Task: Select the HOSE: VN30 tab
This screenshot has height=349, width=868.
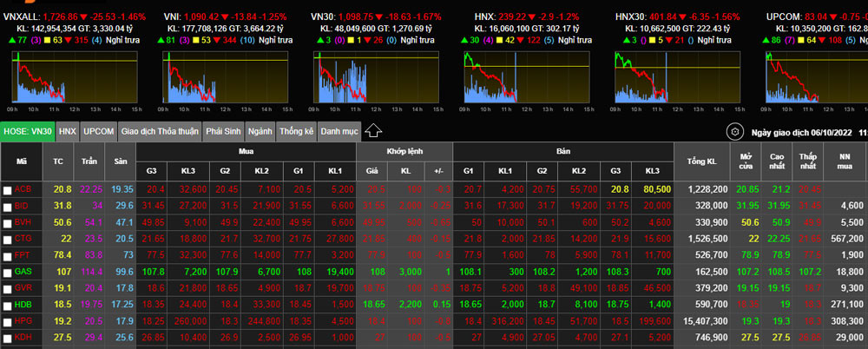Action: pyautogui.click(x=28, y=131)
